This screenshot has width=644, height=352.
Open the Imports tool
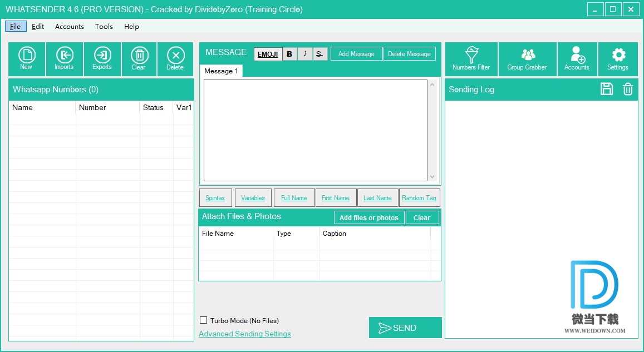pyautogui.click(x=65, y=59)
